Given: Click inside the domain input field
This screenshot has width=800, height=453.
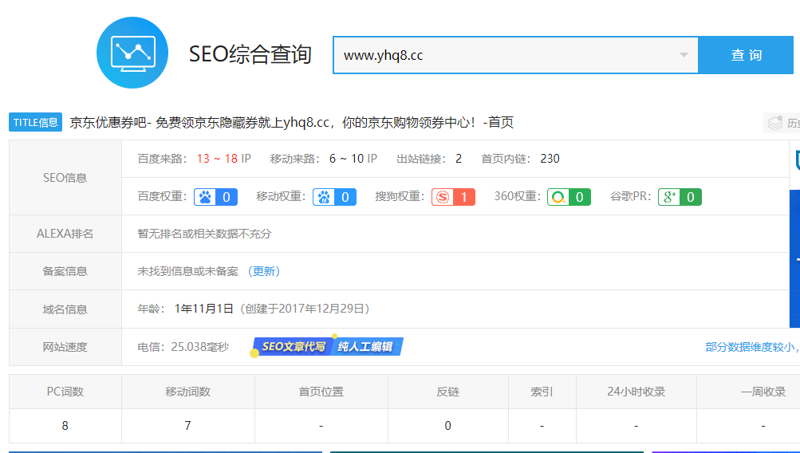Looking at the screenshot, I should [500, 55].
